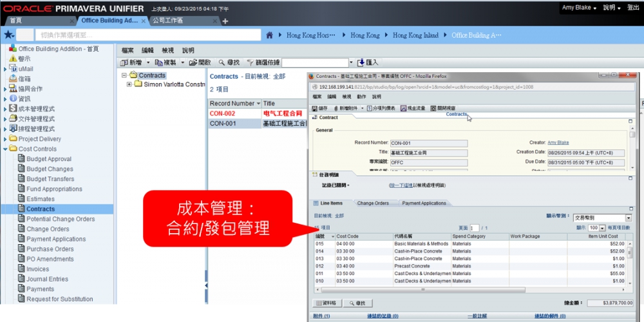Screen dimensions: 644x322
Task: Open Fund Appropriations in sidebar
Action: click(54, 189)
